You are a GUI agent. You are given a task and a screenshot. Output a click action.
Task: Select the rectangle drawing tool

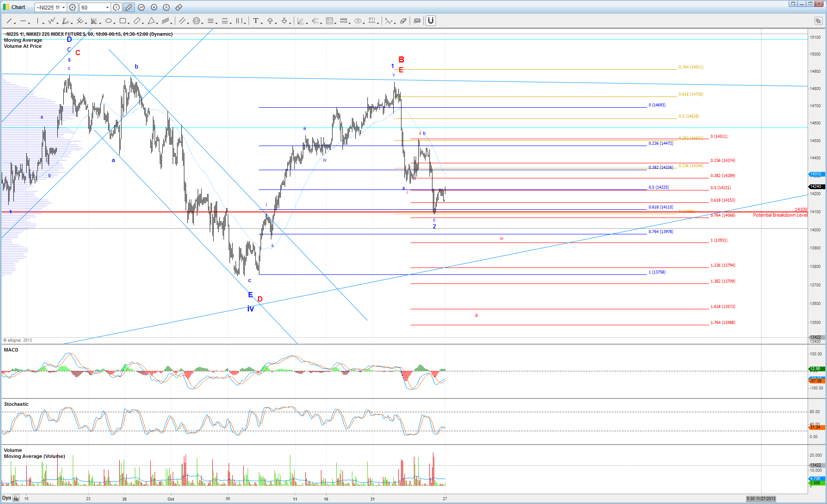coord(123,21)
